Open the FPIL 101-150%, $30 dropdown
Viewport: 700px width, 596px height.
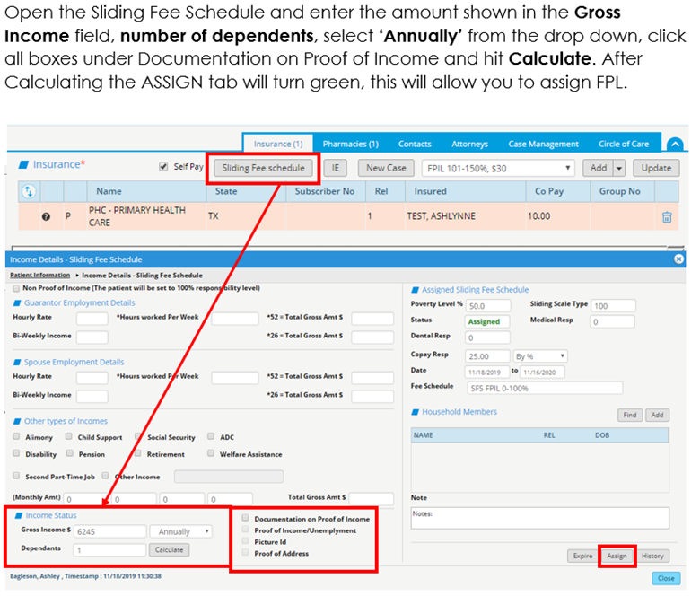click(x=497, y=168)
